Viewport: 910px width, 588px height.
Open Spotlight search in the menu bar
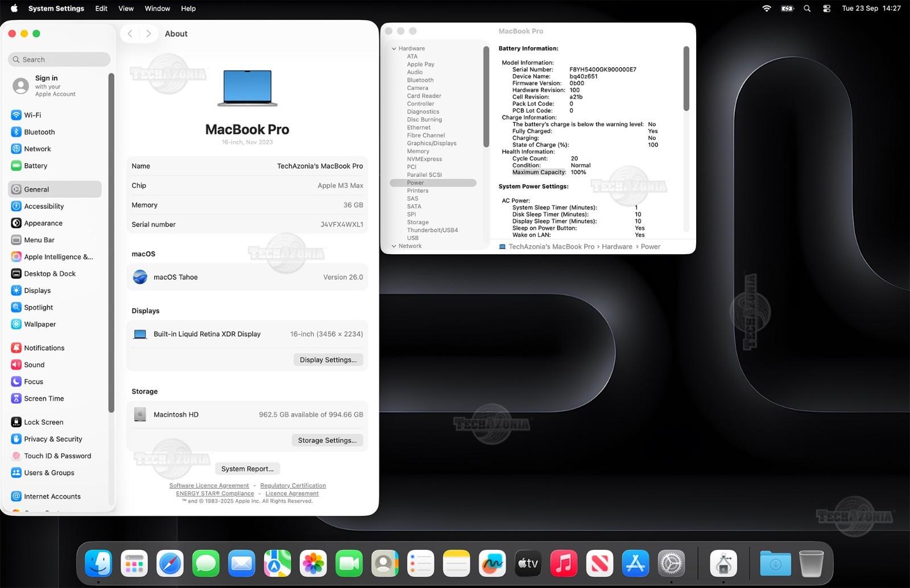click(x=807, y=9)
